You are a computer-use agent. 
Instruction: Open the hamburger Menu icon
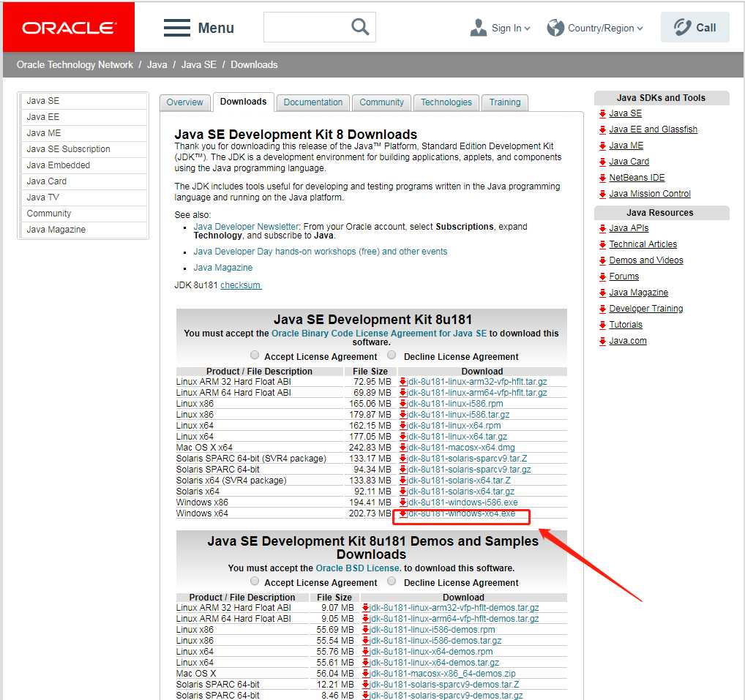pyautogui.click(x=177, y=28)
